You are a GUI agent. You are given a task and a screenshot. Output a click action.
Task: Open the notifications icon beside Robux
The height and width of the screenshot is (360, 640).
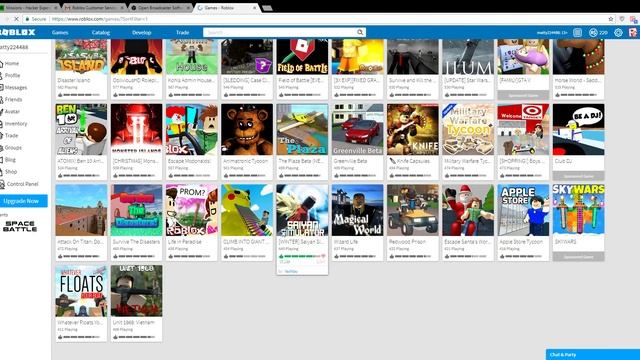pyautogui.click(x=577, y=32)
